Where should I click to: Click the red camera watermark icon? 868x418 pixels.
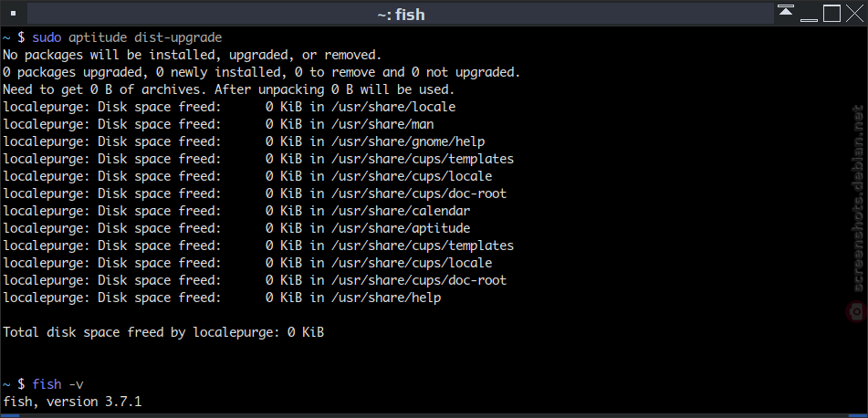[857, 311]
